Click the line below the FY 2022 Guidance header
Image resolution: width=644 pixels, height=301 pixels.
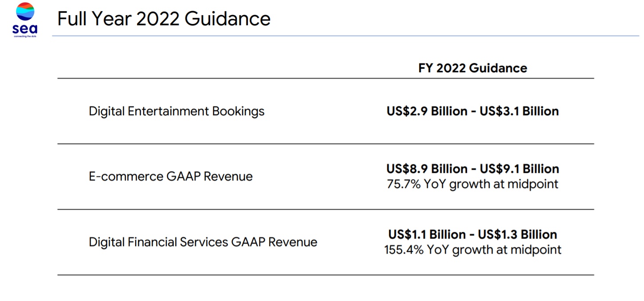point(326,78)
